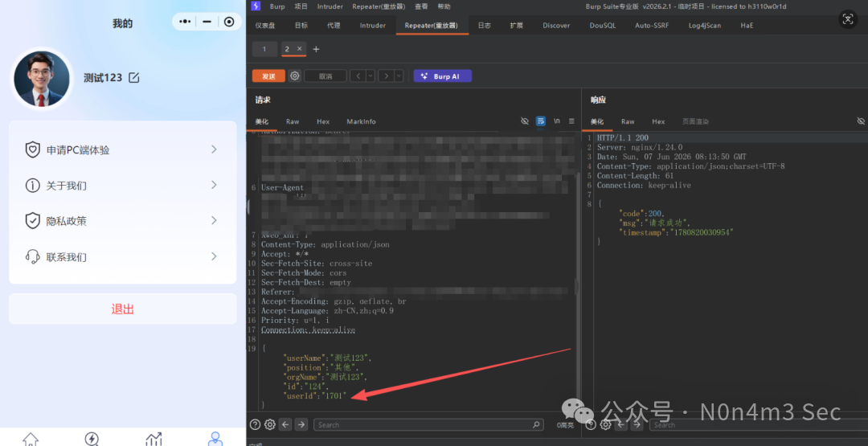Select request MarkInfo tab
The height and width of the screenshot is (446, 868).
361,121
